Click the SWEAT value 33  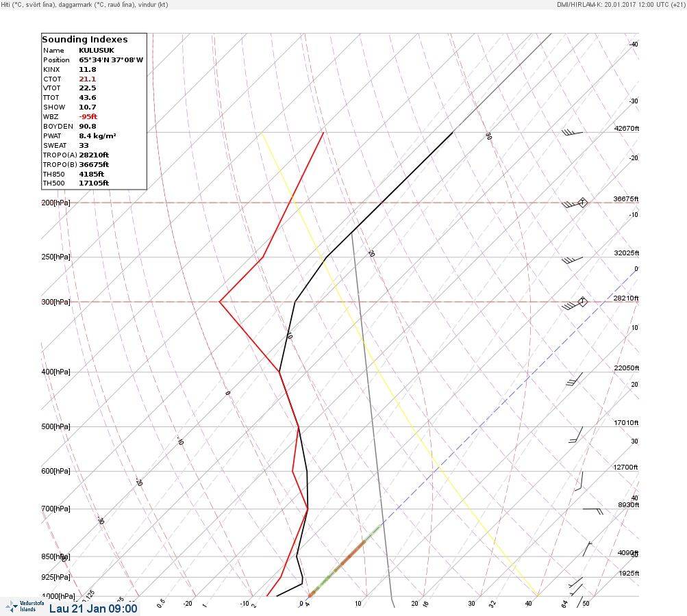(84, 146)
